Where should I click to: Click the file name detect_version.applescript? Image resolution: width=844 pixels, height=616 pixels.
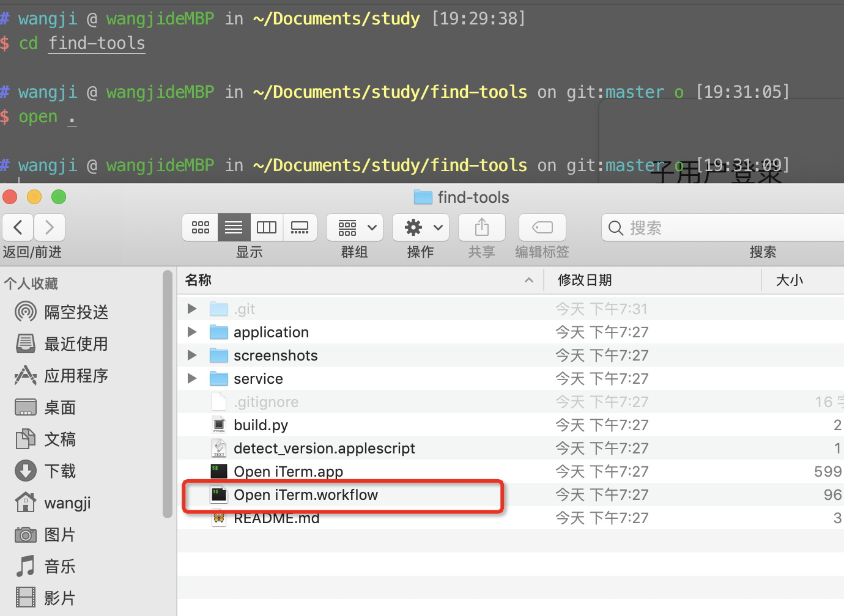[x=324, y=449]
